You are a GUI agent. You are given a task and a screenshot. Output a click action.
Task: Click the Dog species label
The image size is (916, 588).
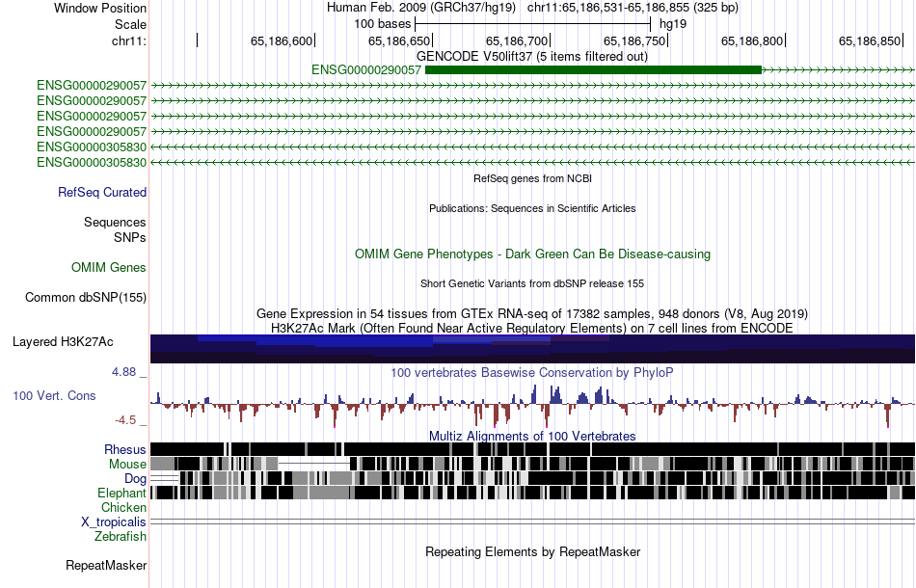tap(136, 479)
